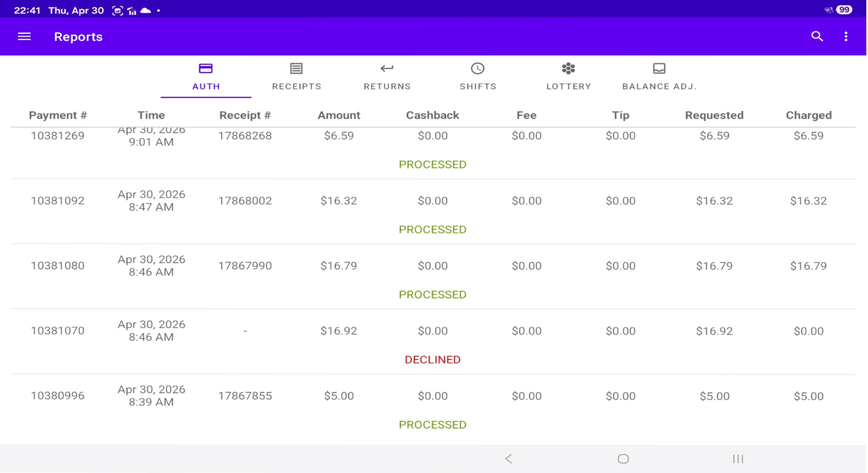Click the Fee column header
Image resolution: width=868 pixels, height=473 pixels.
pyautogui.click(x=527, y=116)
